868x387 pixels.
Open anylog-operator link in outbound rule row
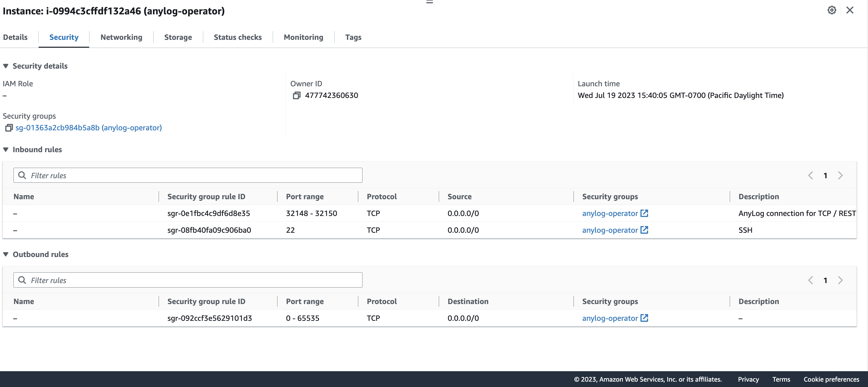[610, 318]
